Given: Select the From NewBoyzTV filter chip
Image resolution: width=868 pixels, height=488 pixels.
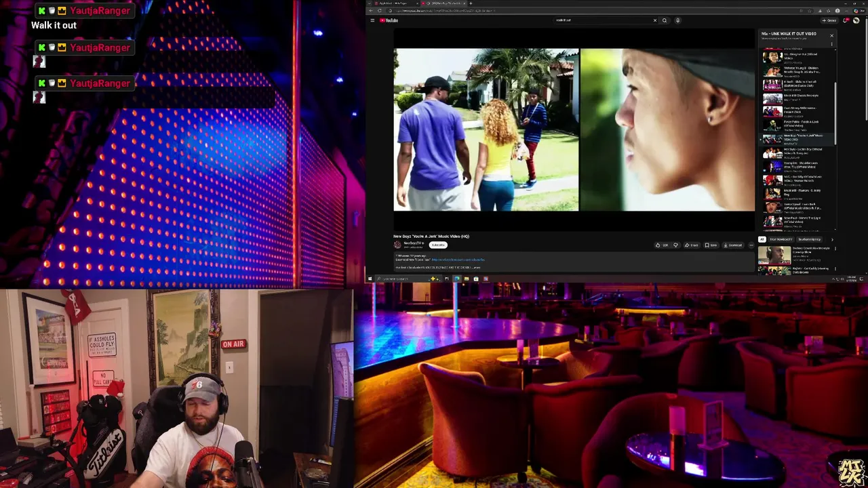Looking at the screenshot, I should pos(781,239).
